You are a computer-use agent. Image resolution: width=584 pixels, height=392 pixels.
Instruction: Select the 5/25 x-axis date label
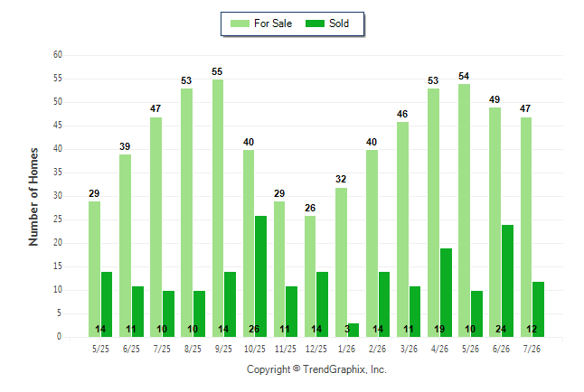point(100,349)
